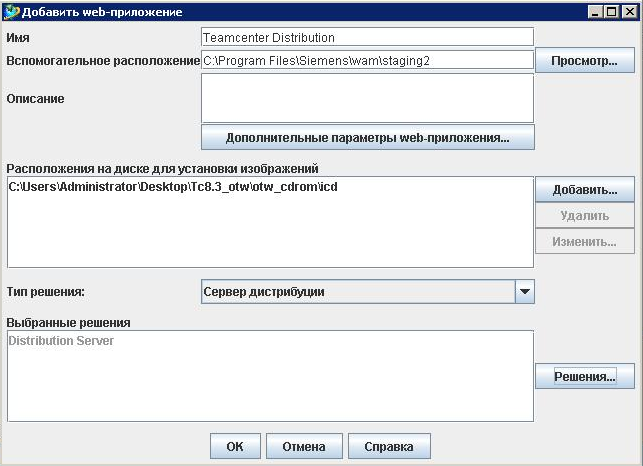Screen dimensions: 643x466
Task: Click the Тип решения dropdown arrow
Action: pos(524,292)
